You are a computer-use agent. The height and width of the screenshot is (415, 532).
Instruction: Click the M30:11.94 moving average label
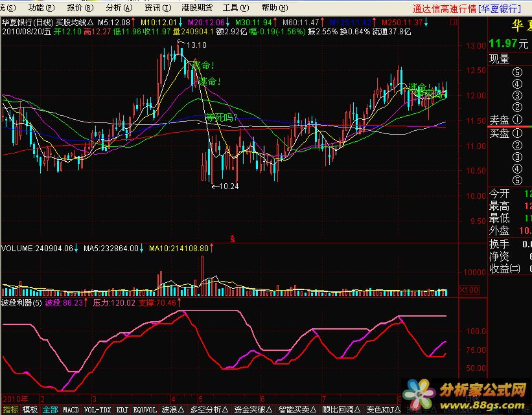pyautogui.click(x=253, y=23)
